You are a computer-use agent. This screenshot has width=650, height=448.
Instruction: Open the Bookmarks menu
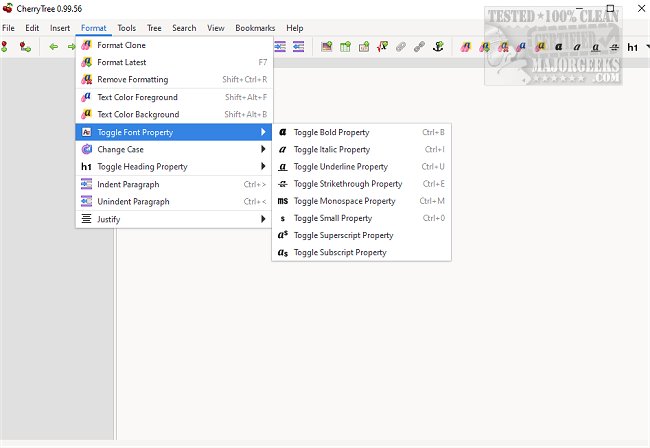tap(255, 28)
